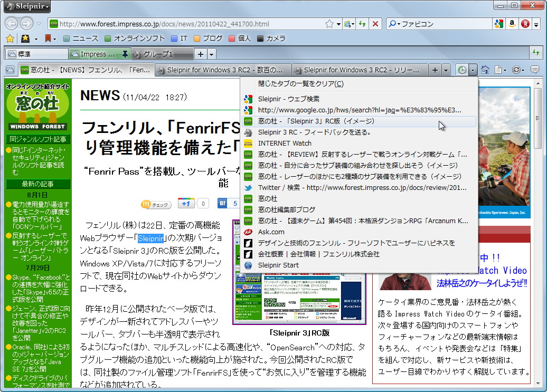Reopen 窓の杜編集部ブログ closed tab

click(x=359, y=210)
